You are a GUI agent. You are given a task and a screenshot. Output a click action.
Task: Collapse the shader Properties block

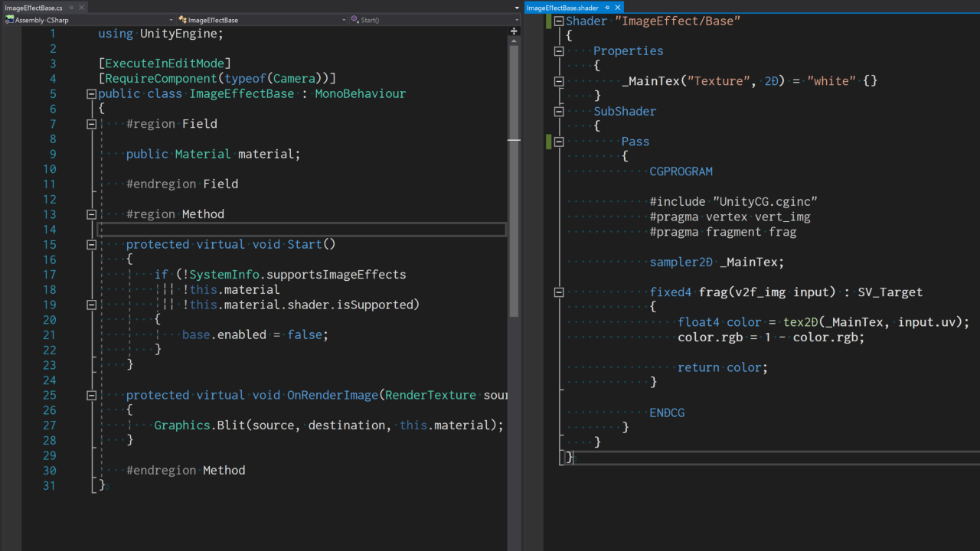pyautogui.click(x=559, y=51)
